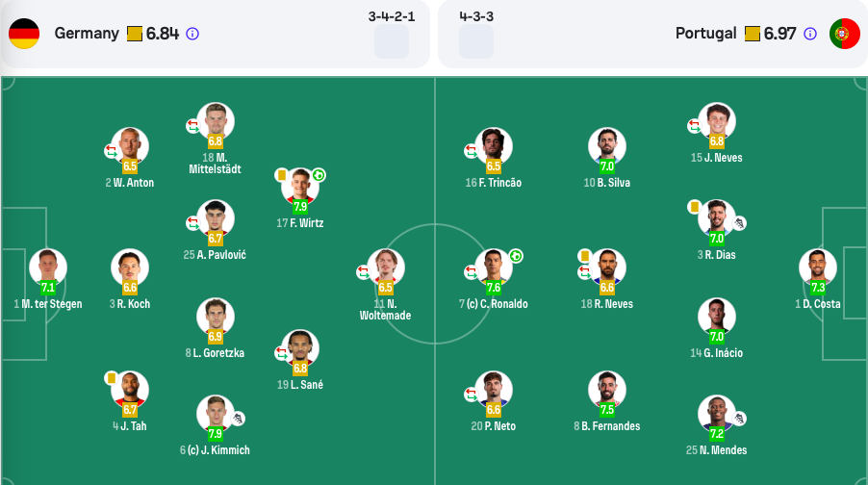The height and width of the screenshot is (485, 868).
Task: Click the yellow card icon on R. Neves
Action: 584,256
